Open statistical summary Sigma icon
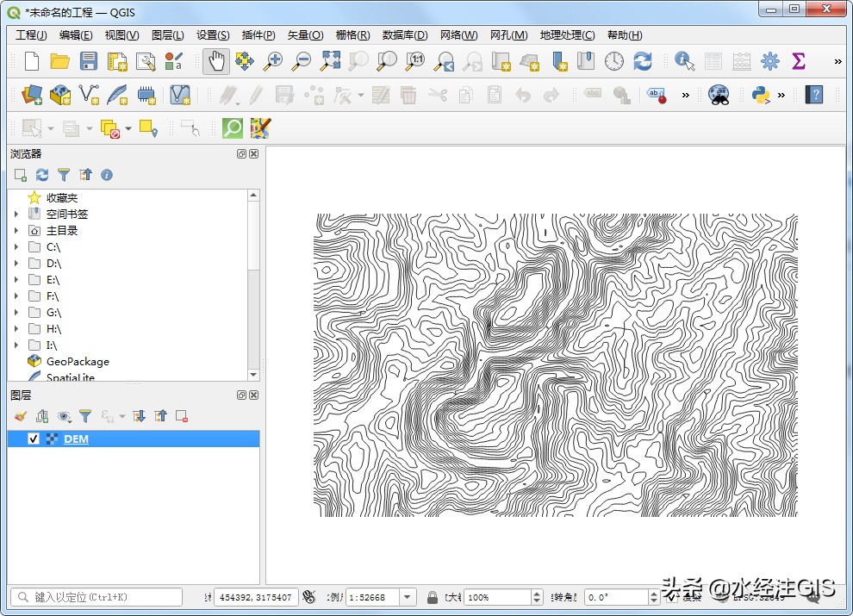The image size is (853, 616). [x=799, y=61]
